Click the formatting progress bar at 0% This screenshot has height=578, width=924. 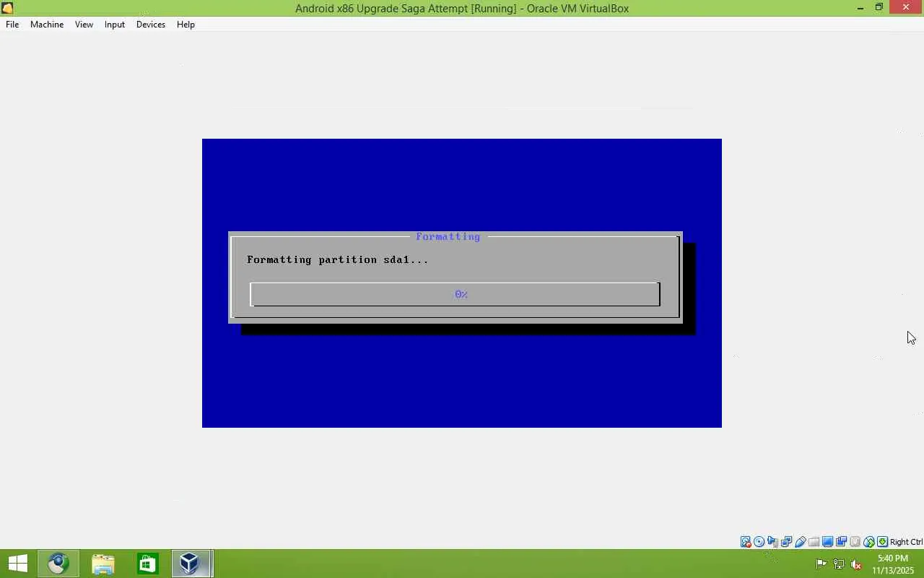(455, 294)
